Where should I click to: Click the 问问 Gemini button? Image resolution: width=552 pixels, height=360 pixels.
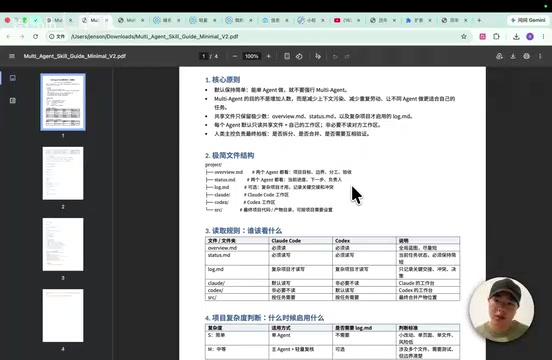tap(528, 20)
